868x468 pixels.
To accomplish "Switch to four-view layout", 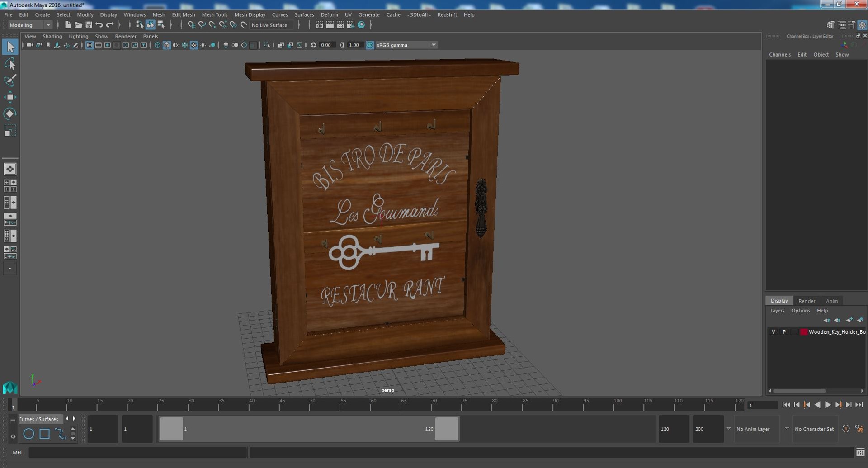I will click(x=10, y=186).
